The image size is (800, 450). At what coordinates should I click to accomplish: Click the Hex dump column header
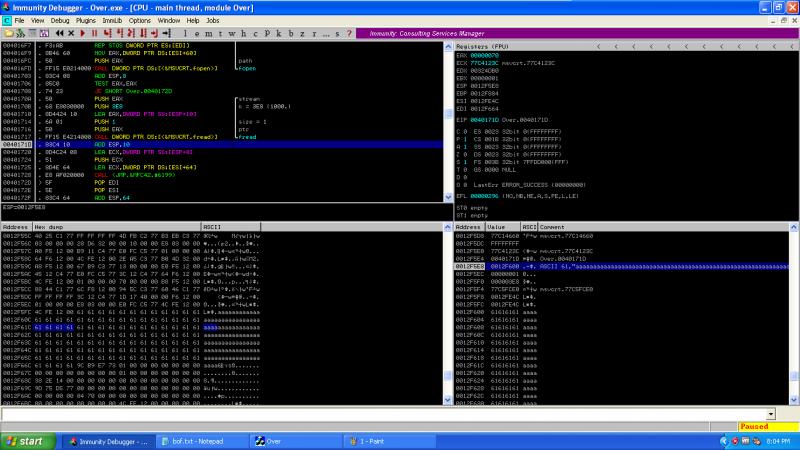[x=117, y=227]
